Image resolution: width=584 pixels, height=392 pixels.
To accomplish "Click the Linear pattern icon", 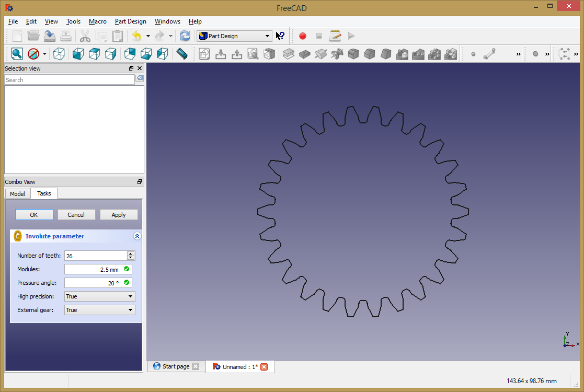I will [418, 54].
